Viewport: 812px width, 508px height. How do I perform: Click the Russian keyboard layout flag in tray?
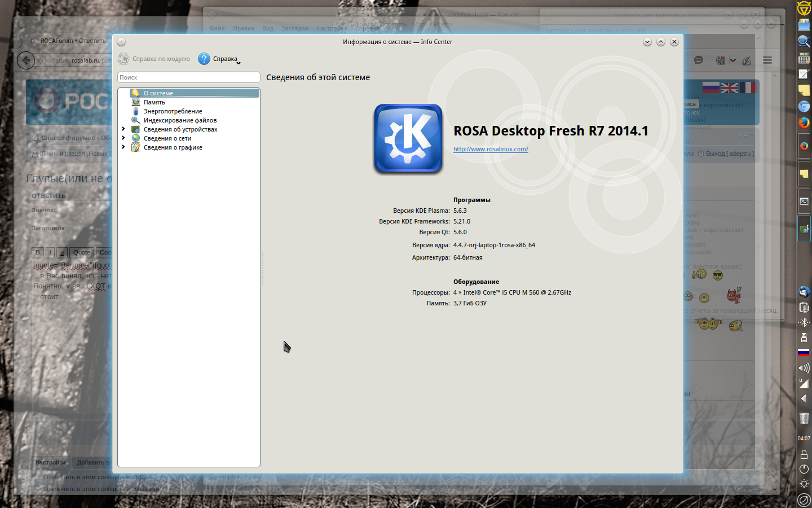(804, 353)
